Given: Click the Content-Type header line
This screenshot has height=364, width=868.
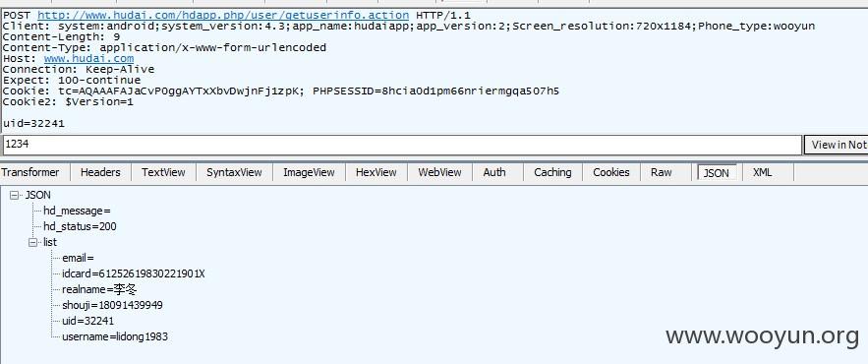Looking at the screenshot, I should (164, 47).
